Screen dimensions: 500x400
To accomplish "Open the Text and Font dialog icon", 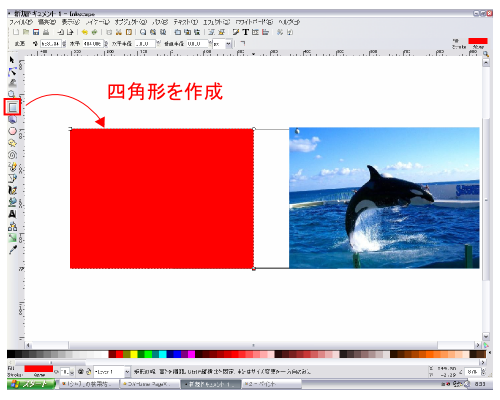I will click(246, 32).
